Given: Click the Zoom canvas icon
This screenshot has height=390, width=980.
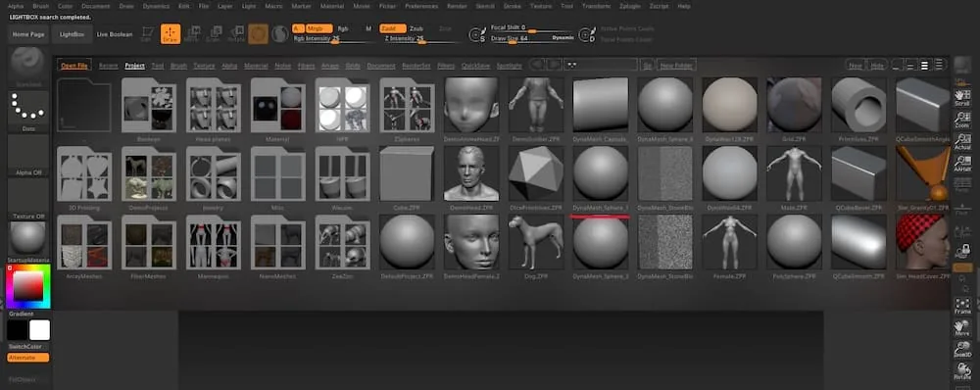Looking at the screenshot, I should click(x=962, y=119).
